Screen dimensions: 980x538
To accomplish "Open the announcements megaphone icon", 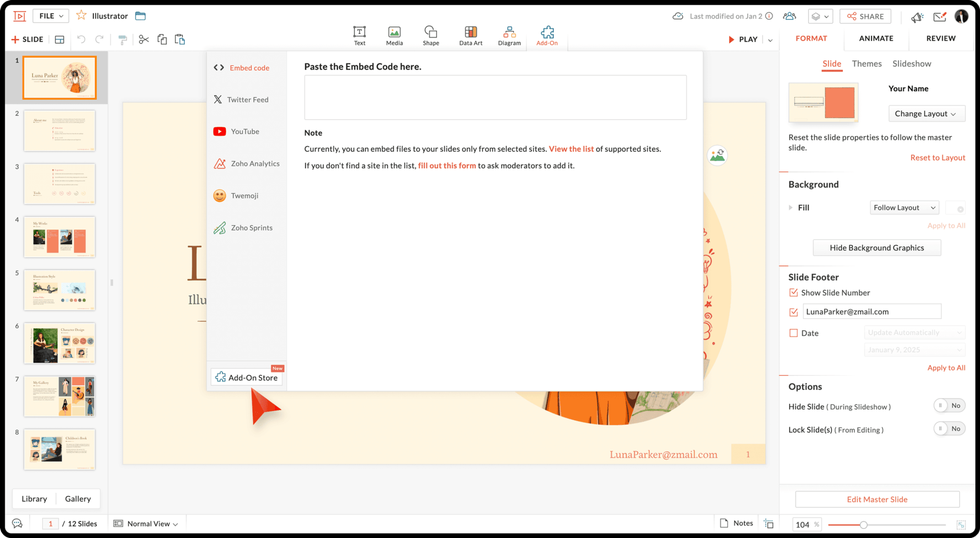I will [917, 17].
